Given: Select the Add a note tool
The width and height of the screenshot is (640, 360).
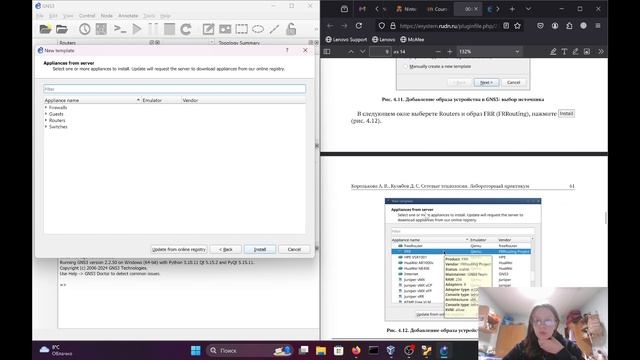Looking at the screenshot, I should (x=208, y=29).
